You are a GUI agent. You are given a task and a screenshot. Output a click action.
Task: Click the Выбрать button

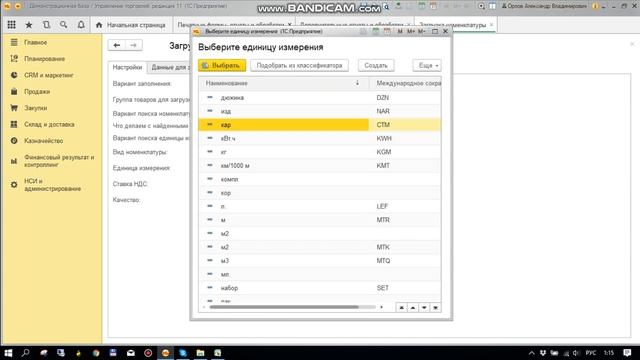point(222,65)
